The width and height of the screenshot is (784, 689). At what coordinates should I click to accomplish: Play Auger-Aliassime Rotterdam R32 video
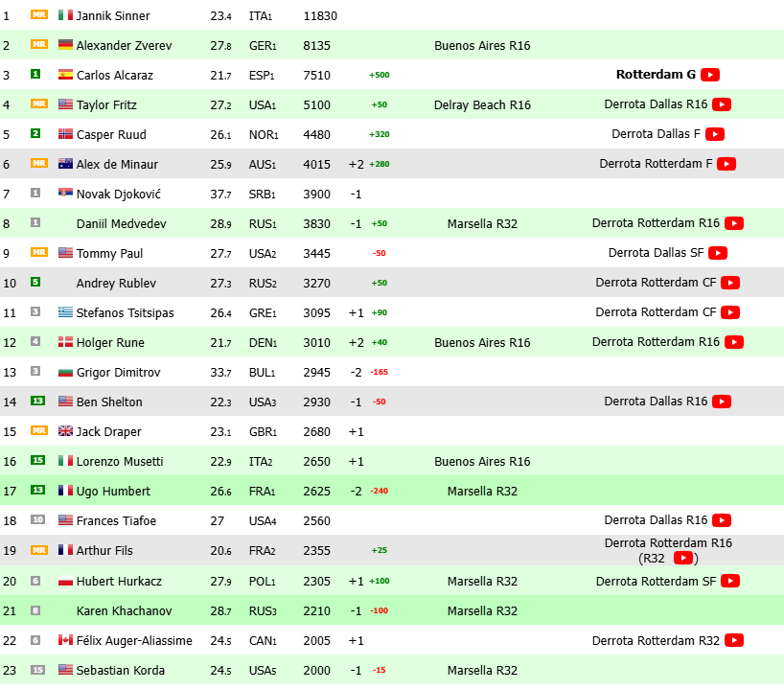click(x=734, y=640)
